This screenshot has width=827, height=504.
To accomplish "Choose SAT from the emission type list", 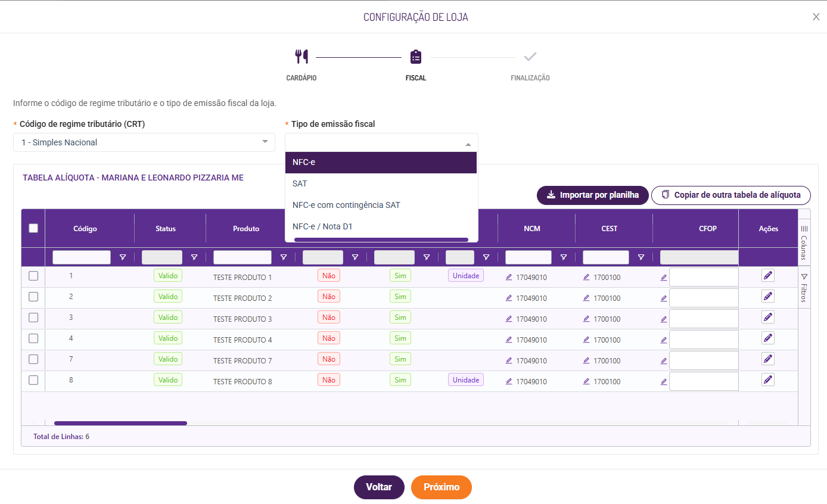I will 381,183.
